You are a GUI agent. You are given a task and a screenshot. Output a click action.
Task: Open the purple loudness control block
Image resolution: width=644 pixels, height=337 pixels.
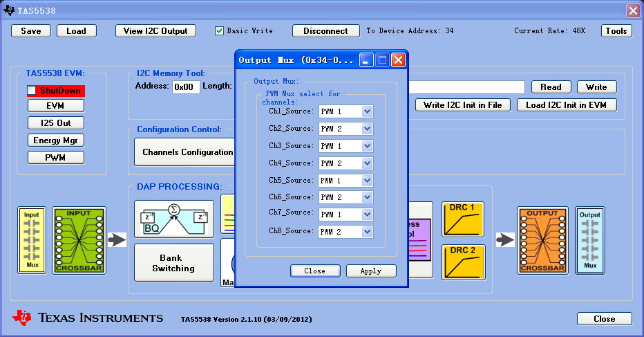click(421, 240)
